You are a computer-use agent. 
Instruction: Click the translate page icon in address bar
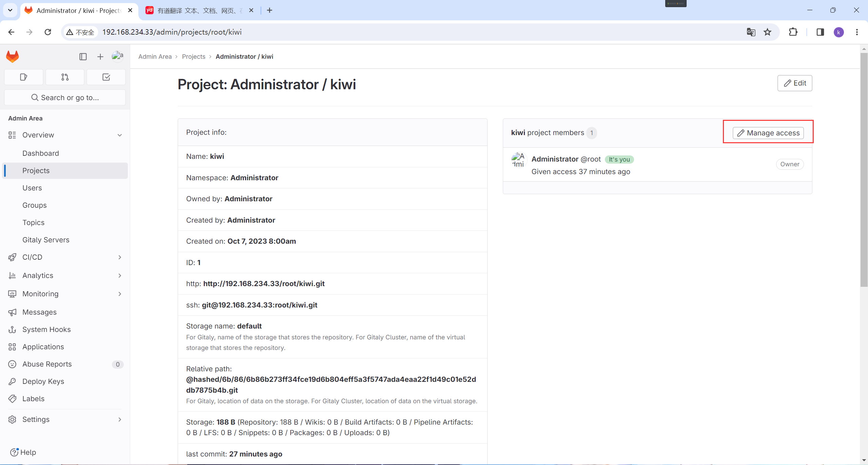point(751,32)
